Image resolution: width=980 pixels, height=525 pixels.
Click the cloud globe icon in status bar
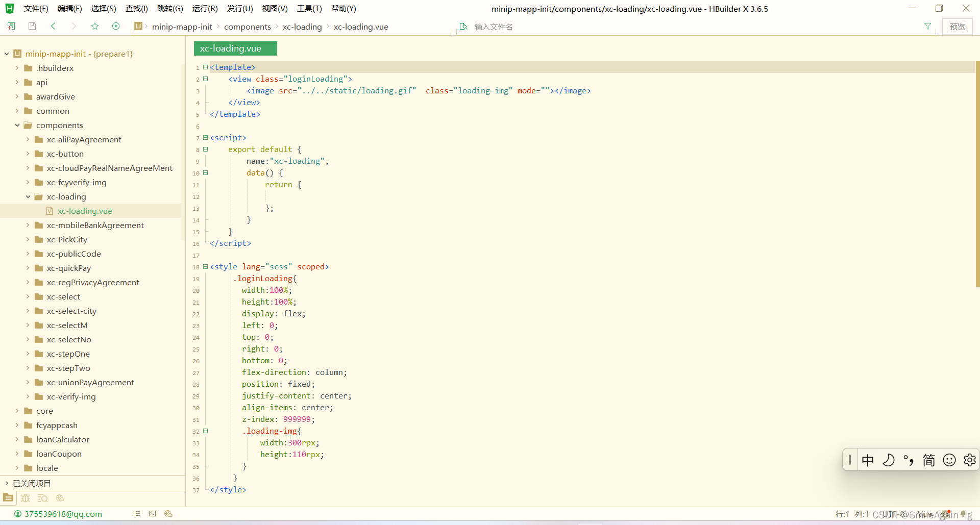[x=168, y=514]
